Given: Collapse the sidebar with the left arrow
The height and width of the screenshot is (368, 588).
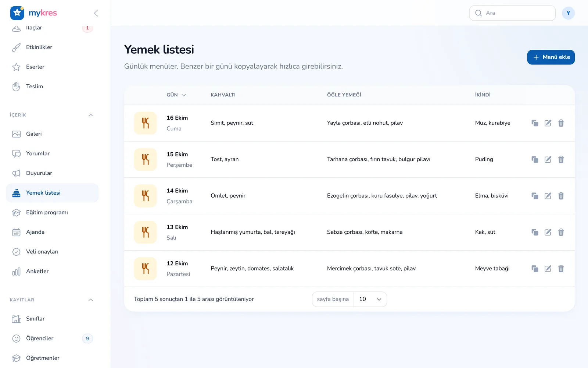Looking at the screenshot, I should (x=96, y=13).
